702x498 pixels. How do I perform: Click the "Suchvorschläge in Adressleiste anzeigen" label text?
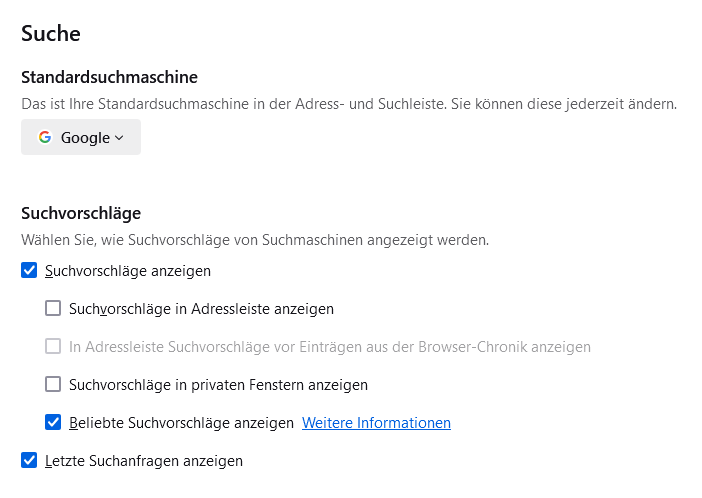(x=201, y=309)
